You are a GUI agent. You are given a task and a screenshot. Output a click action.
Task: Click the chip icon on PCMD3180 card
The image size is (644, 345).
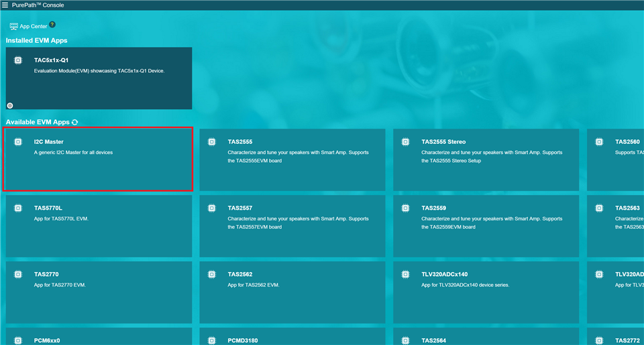[212, 340]
